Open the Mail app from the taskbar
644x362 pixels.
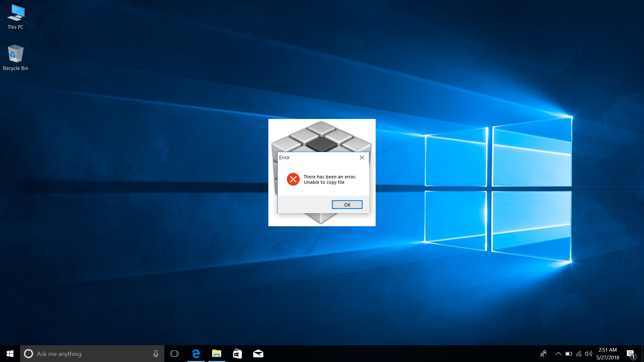point(258,354)
